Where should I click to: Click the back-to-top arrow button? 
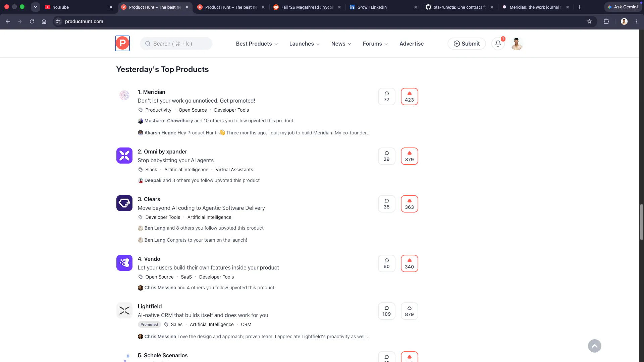click(x=595, y=346)
